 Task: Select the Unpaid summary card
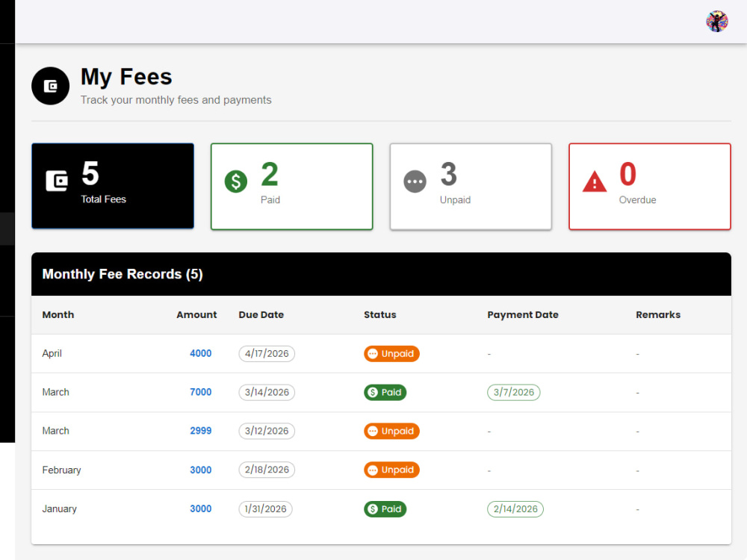(x=471, y=186)
